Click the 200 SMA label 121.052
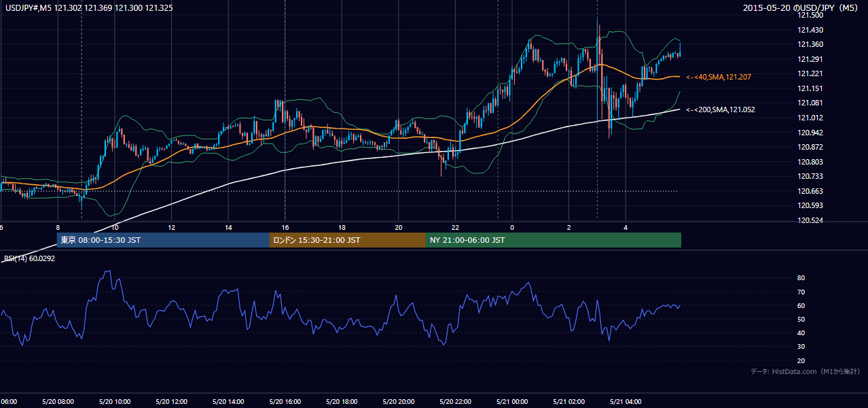This screenshot has height=408, width=868. (720, 109)
